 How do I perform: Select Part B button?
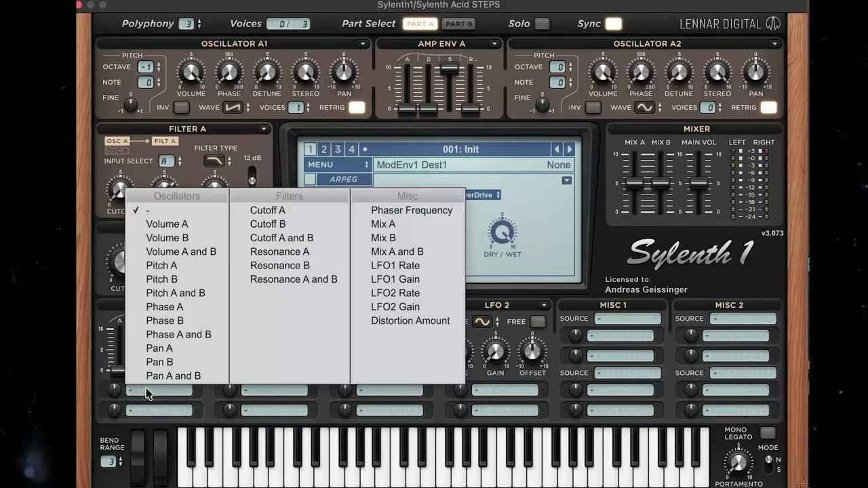coord(459,24)
